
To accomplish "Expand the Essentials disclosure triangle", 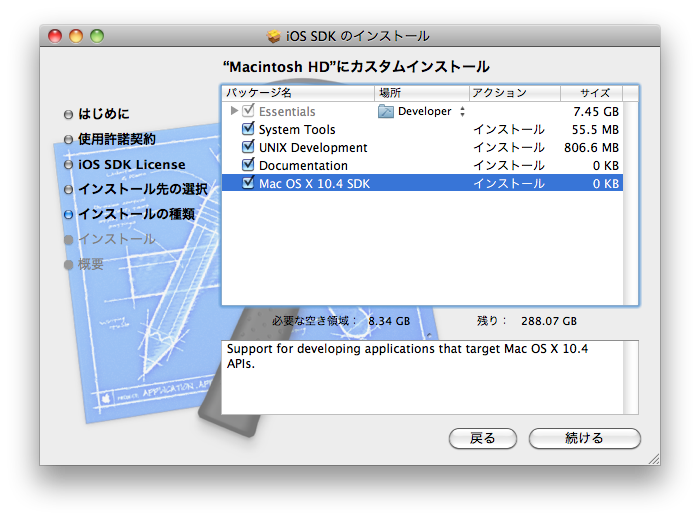I will coord(235,112).
